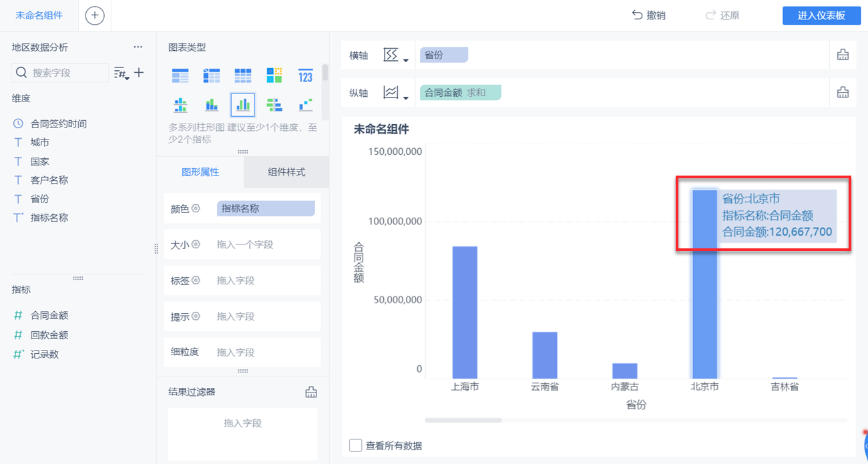The height and width of the screenshot is (464, 868).
Task: Click the 省份 pill in 横轴
Action: [x=444, y=55]
